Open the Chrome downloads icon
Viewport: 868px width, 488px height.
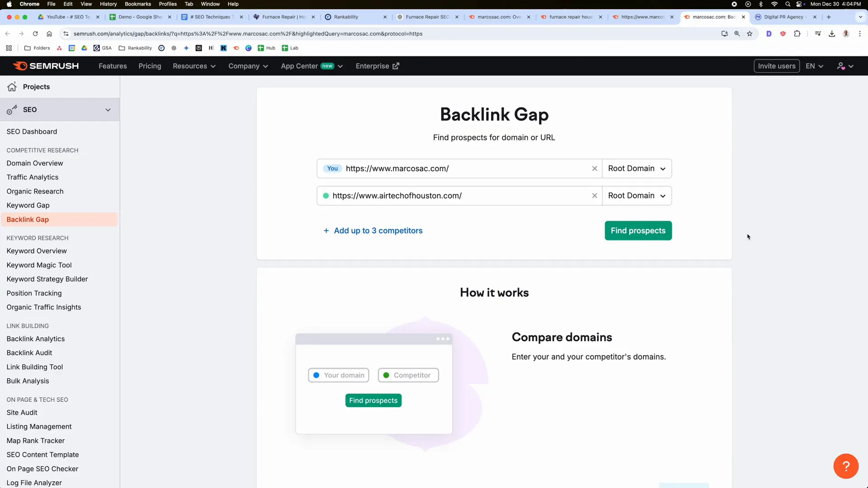(x=832, y=33)
